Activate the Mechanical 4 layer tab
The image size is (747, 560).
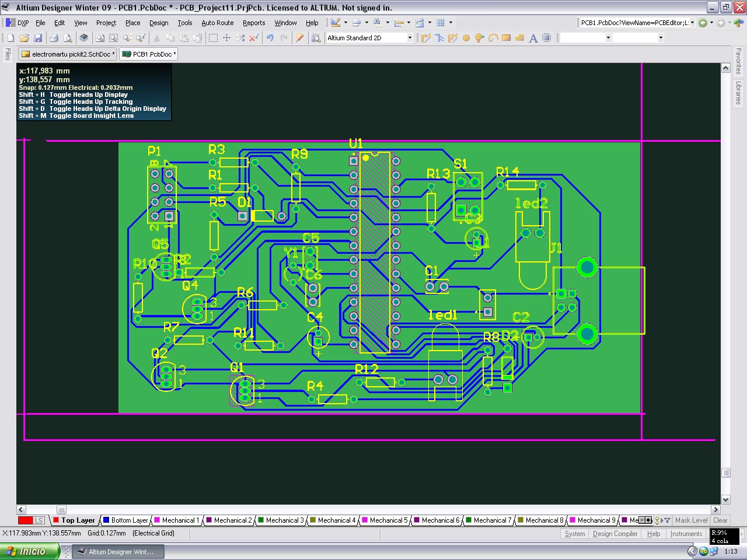coord(333,520)
